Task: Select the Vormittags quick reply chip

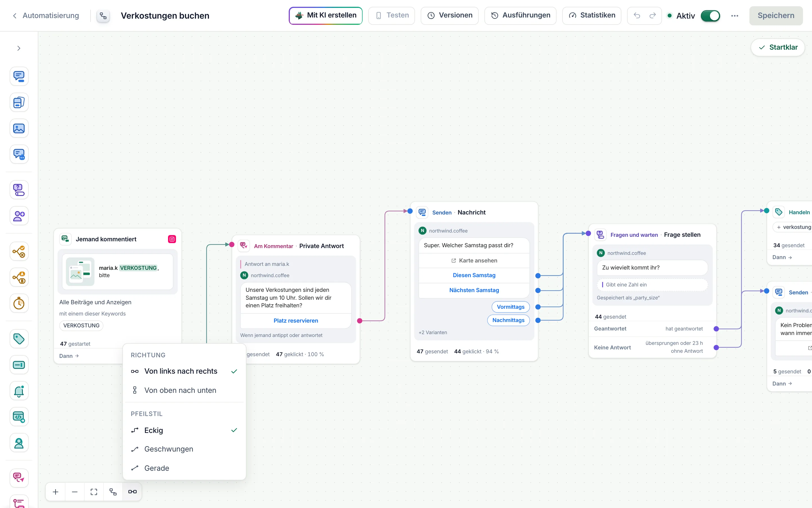Action: (511, 307)
